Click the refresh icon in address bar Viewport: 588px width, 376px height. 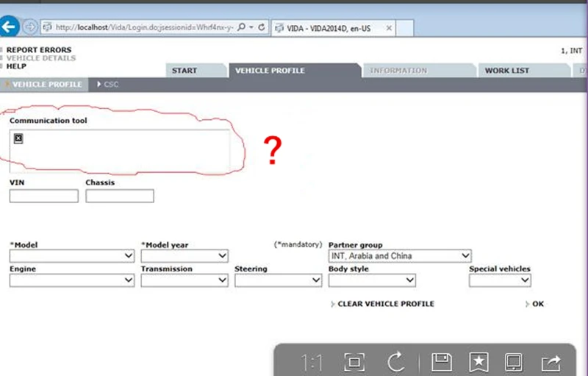pos(262,27)
